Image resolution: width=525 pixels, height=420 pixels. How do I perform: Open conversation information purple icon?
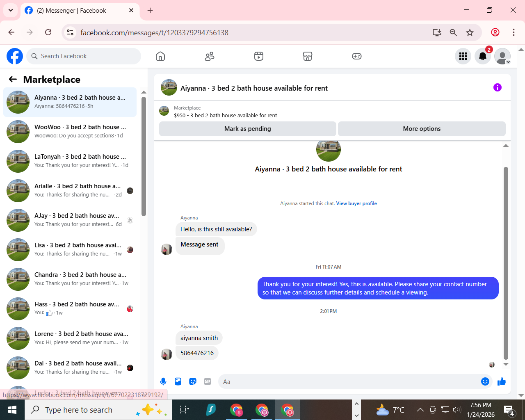coord(498,87)
